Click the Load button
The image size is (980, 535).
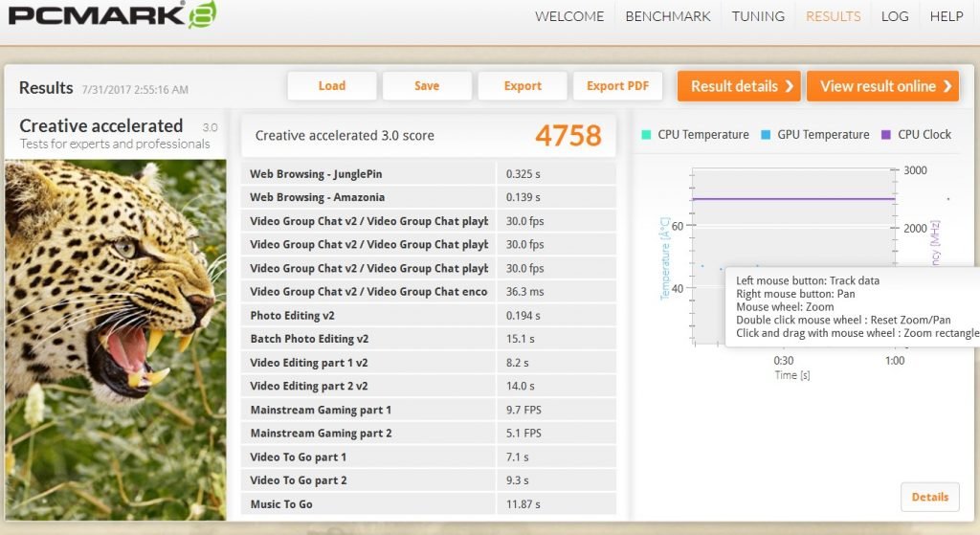[332, 85]
